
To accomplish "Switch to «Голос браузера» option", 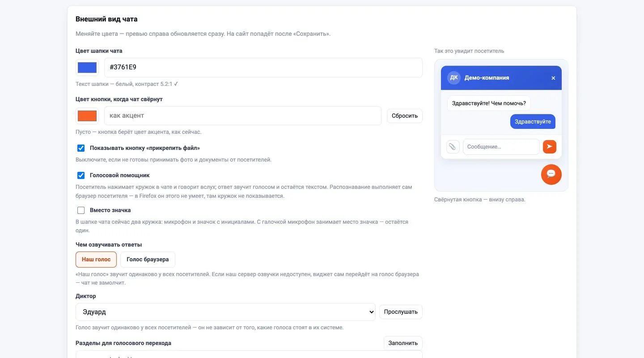I will coord(148,260).
